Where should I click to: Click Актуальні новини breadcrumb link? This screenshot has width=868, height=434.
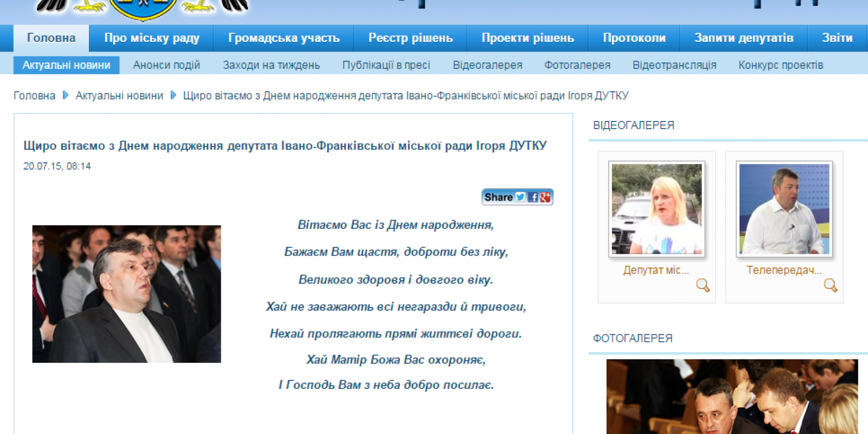(119, 95)
